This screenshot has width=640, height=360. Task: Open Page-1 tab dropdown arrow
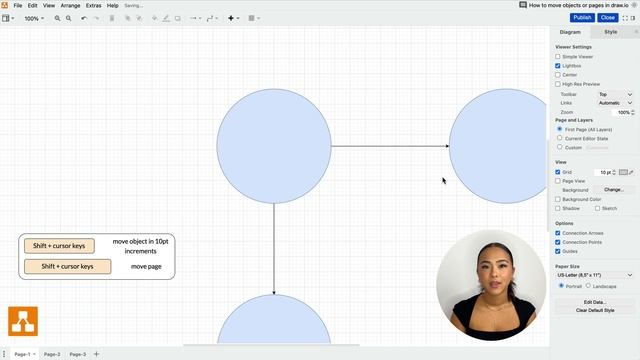pos(34,354)
